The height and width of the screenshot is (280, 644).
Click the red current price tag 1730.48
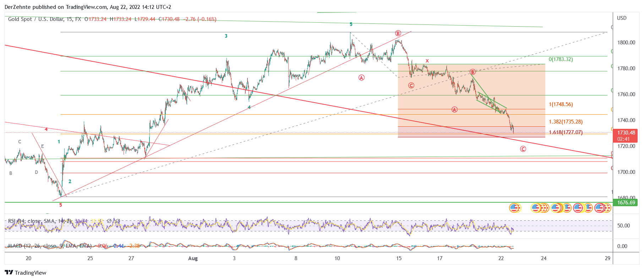point(626,135)
